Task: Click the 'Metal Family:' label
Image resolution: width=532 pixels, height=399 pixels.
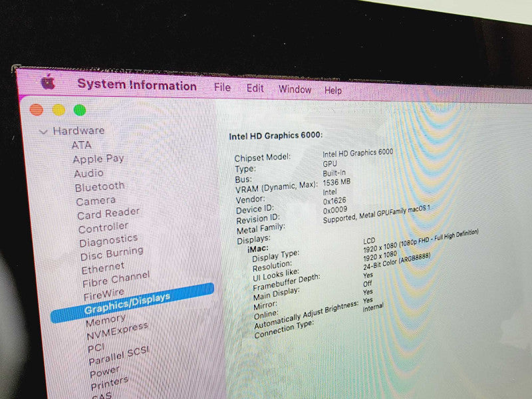Action: (261, 228)
